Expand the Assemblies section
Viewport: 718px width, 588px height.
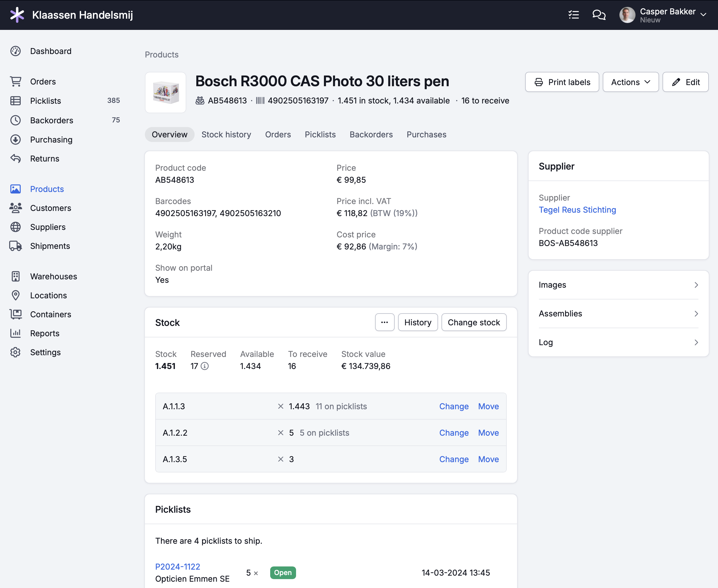pyautogui.click(x=618, y=314)
